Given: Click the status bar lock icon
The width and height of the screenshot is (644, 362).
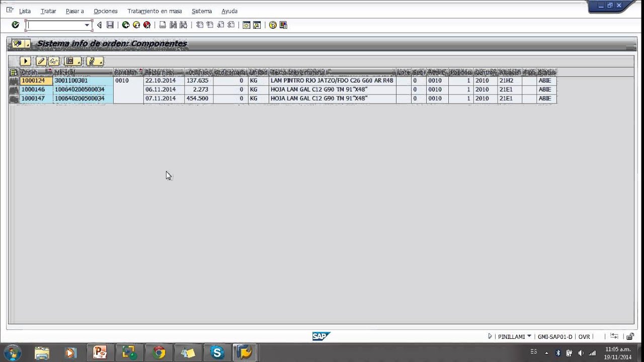Looking at the screenshot, I should coord(630,336).
